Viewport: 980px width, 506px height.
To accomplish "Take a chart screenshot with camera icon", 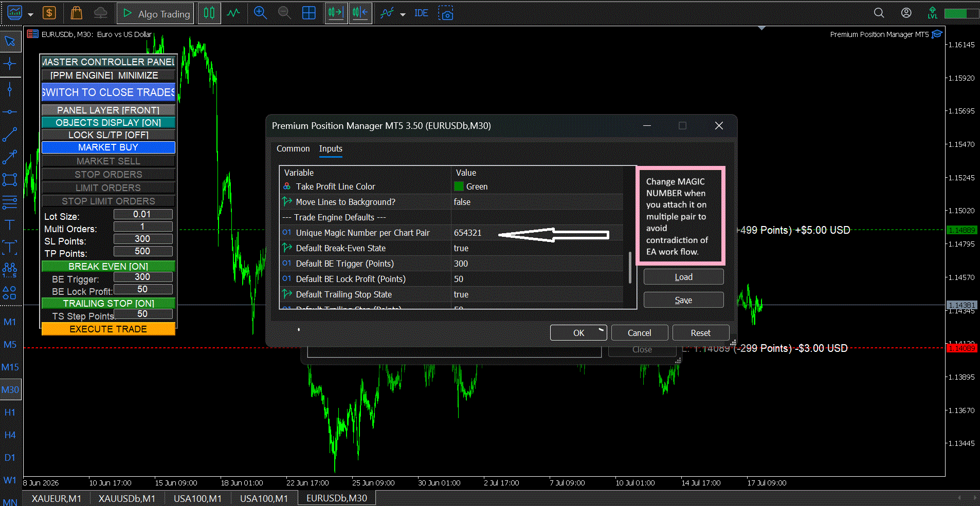I will [446, 13].
